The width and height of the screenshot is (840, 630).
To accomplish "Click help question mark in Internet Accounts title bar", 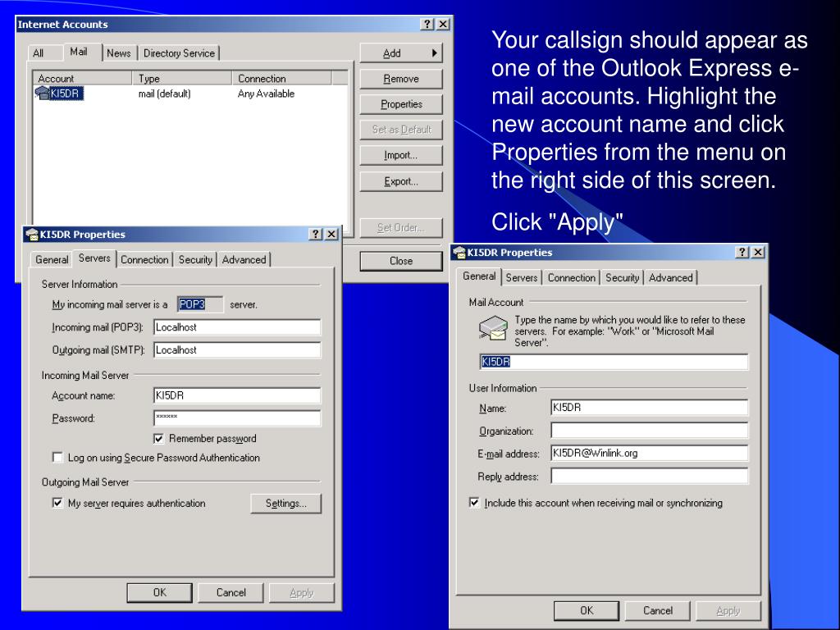I will click(x=427, y=25).
